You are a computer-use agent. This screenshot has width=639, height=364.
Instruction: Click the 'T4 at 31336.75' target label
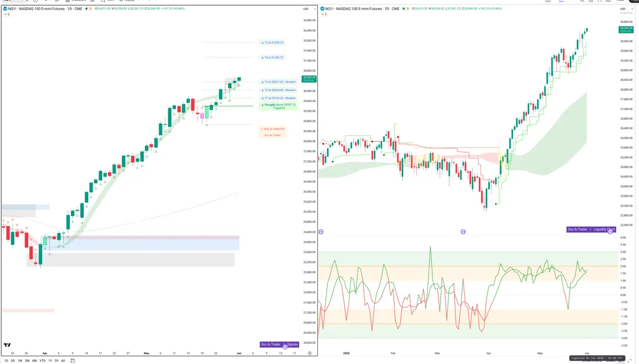coord(274,57)
